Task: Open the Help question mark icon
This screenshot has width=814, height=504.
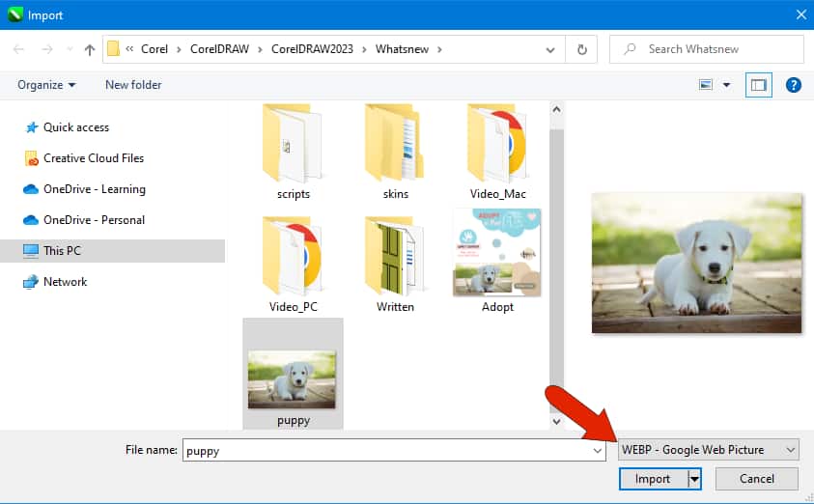Action: click(794, 85)
